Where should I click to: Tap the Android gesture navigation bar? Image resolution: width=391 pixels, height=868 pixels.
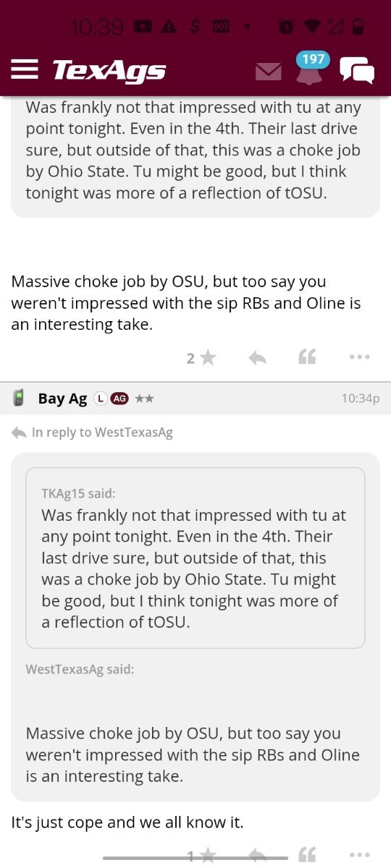[x=195, y=858]
